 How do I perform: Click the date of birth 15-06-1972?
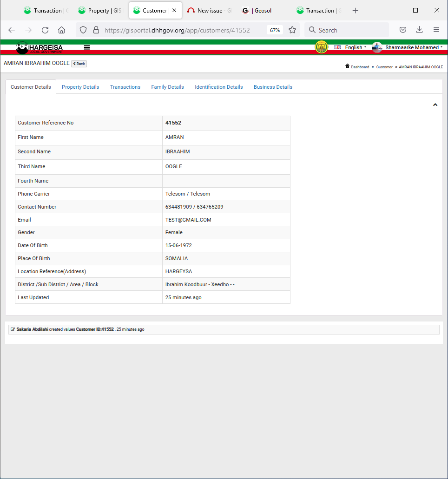pos(179,246)
